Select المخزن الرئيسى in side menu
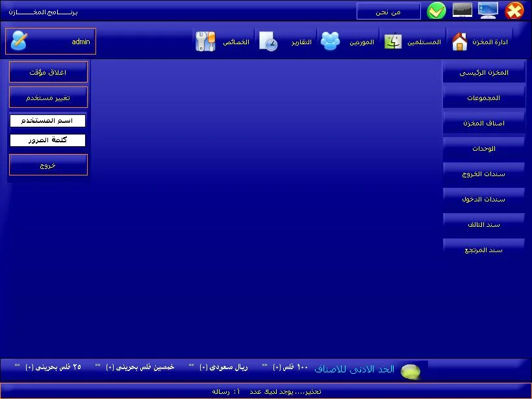 tap(484, 72)
